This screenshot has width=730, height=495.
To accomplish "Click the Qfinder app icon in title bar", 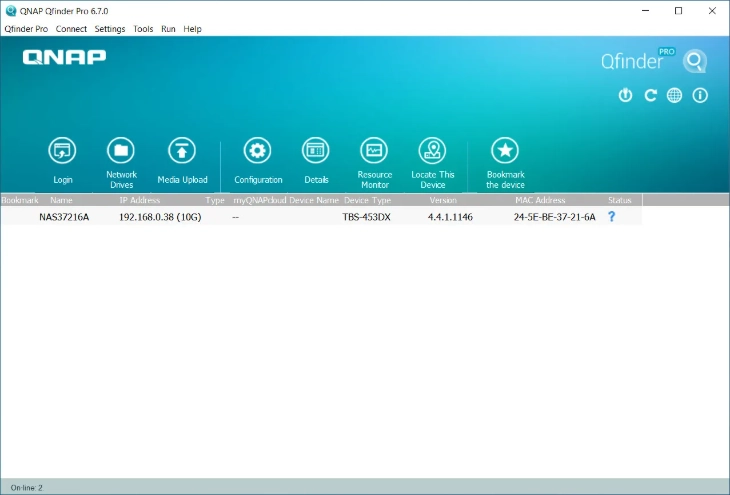I will (11, 11).
